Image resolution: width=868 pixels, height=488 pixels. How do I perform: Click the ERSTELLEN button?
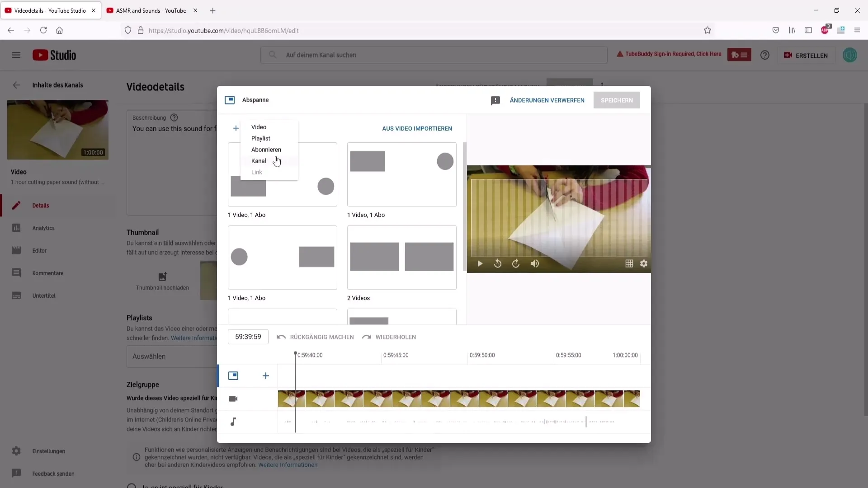click(x=806, y=55)
